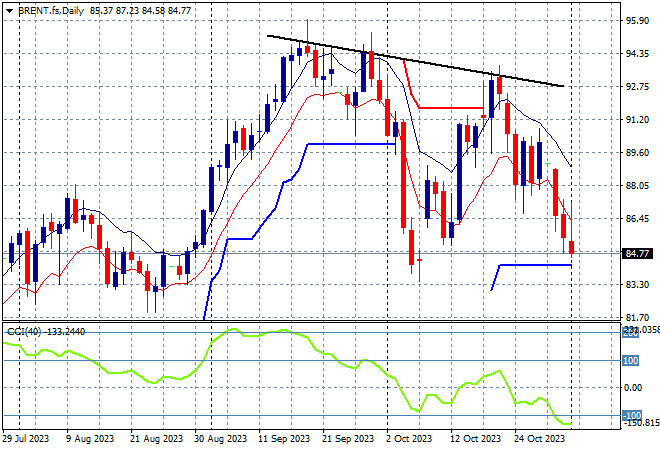Screen dimensions: 660x450
Task: Click the 11 Sep 2023 date label
Action: (284, 439)
